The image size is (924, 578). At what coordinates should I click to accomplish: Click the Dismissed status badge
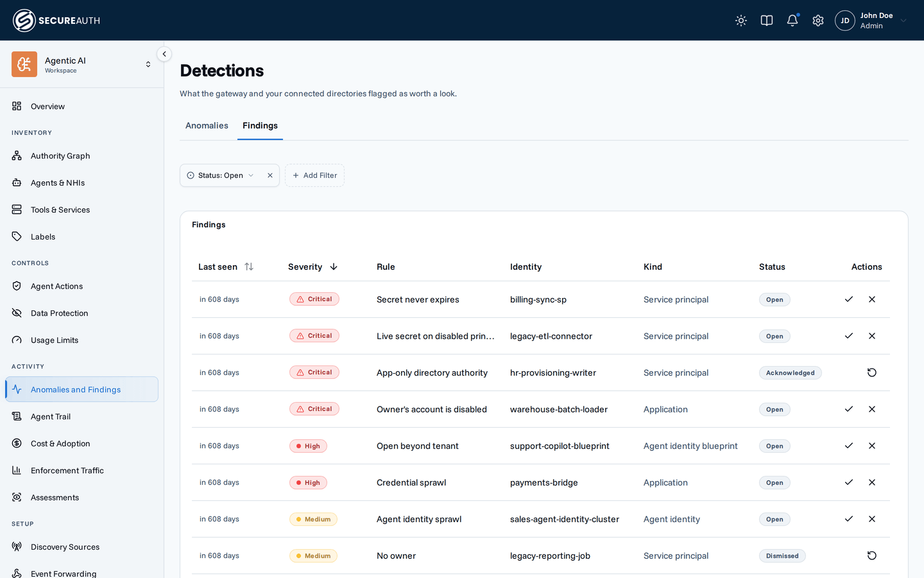(782, 556)
